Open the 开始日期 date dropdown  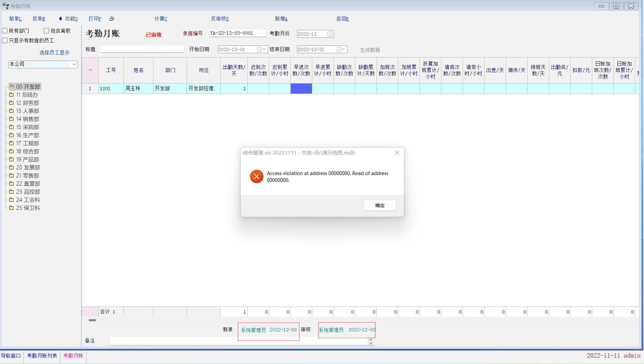[x=264, y=49]
